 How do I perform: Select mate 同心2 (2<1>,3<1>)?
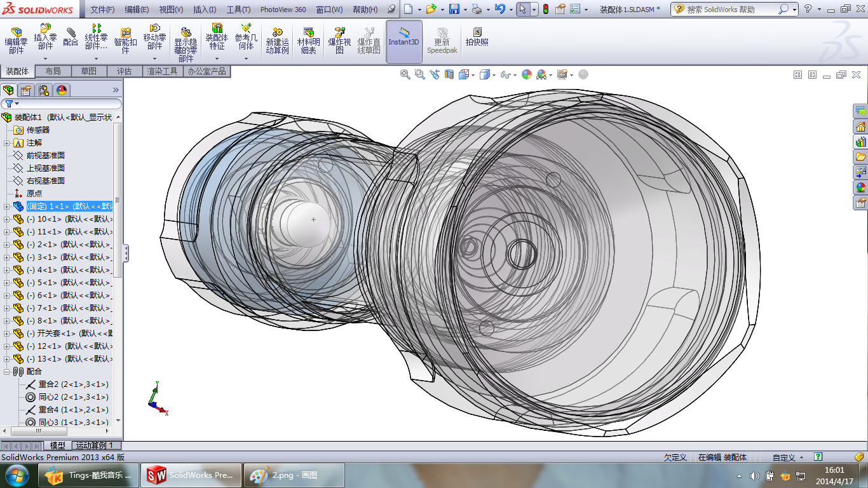(x=73, y=397)
